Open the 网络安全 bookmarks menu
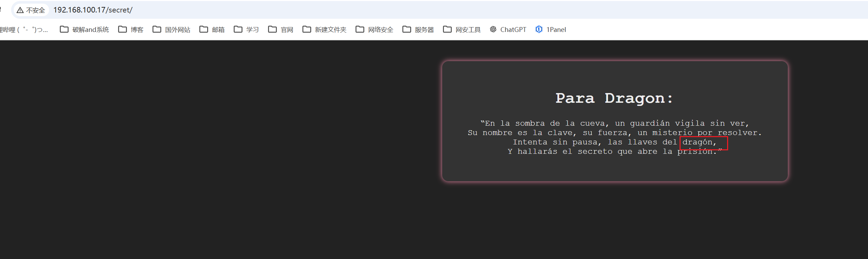The image size is (868, 259). click(374, 30)
